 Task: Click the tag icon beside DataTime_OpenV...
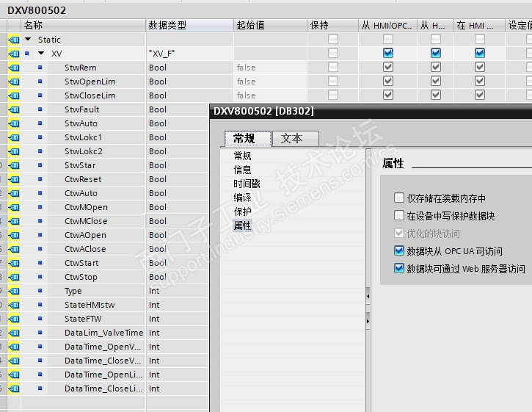click(x=14, y=347)
